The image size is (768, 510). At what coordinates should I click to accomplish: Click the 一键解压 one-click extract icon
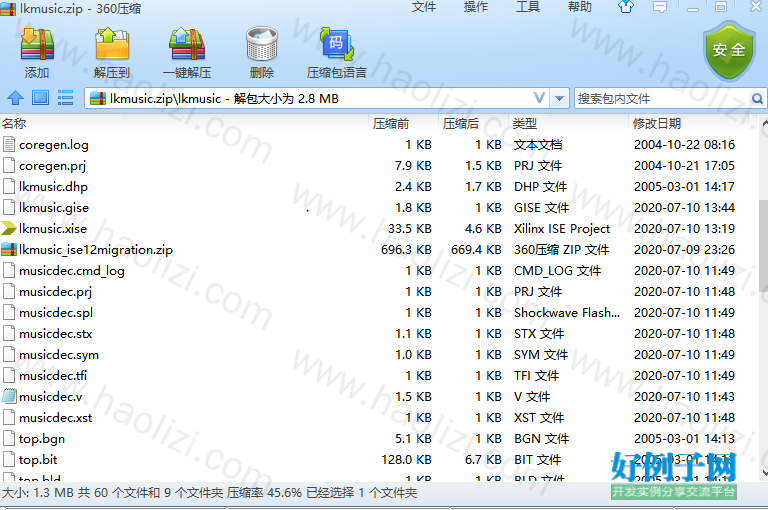pyautogui.click(x=187, y=45)
